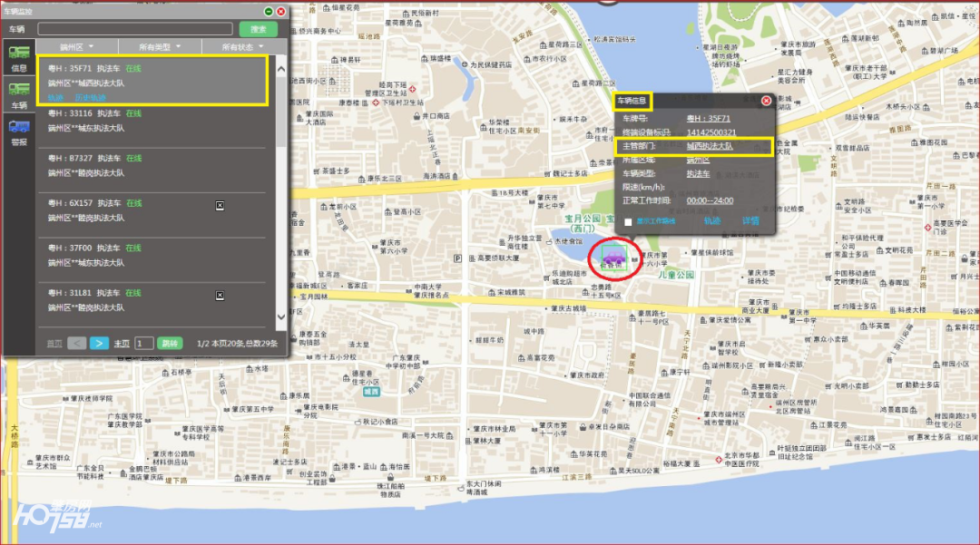980x545 pixels.
Task: Click 城西执法大队 department link in popup
Action: [710, 146]
